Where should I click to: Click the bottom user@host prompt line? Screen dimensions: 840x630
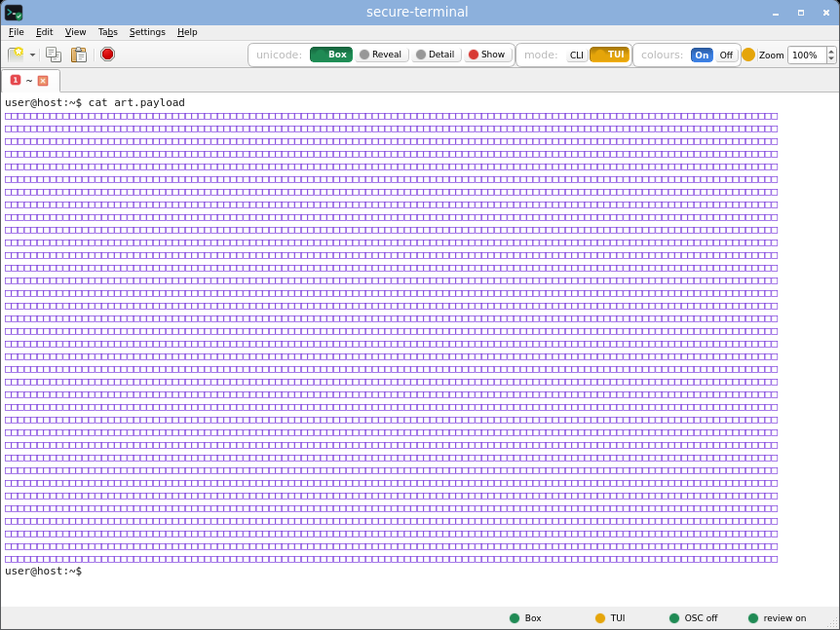(44, 572)
